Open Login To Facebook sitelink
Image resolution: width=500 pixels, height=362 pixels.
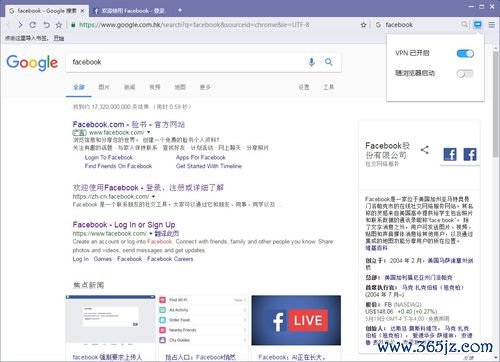(x=109, y=157)
